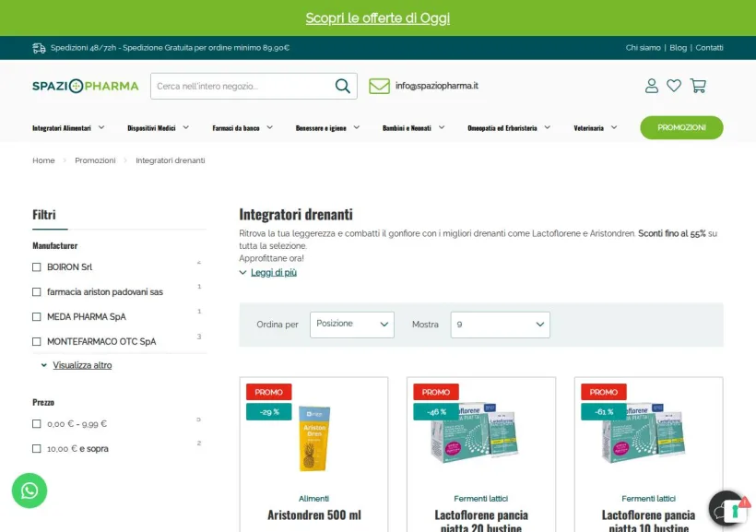The image size is (756, 532).
Task: Open Lactoflorene 20 bustine product image
Action: (x=475, y=432)
